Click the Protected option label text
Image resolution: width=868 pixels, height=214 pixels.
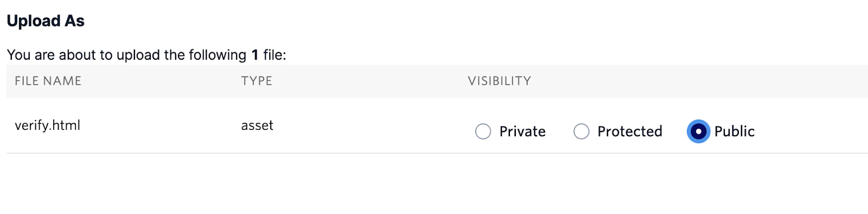point(630,131)
